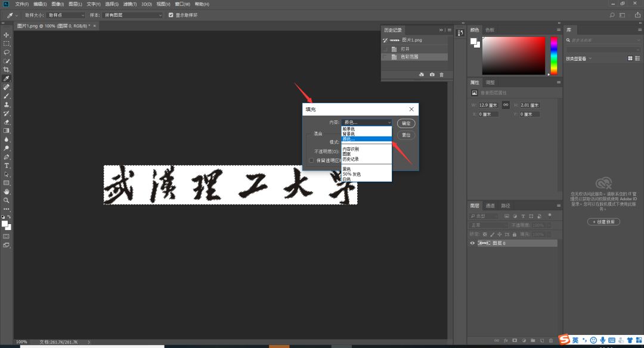Switch to the 通道 channels tab

tap(490, 206)
